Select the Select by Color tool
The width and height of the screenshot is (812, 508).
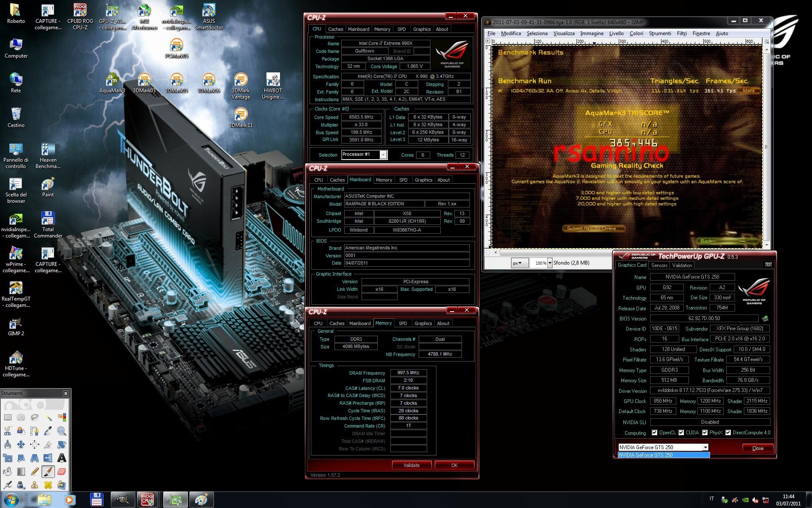pos(62,417)
